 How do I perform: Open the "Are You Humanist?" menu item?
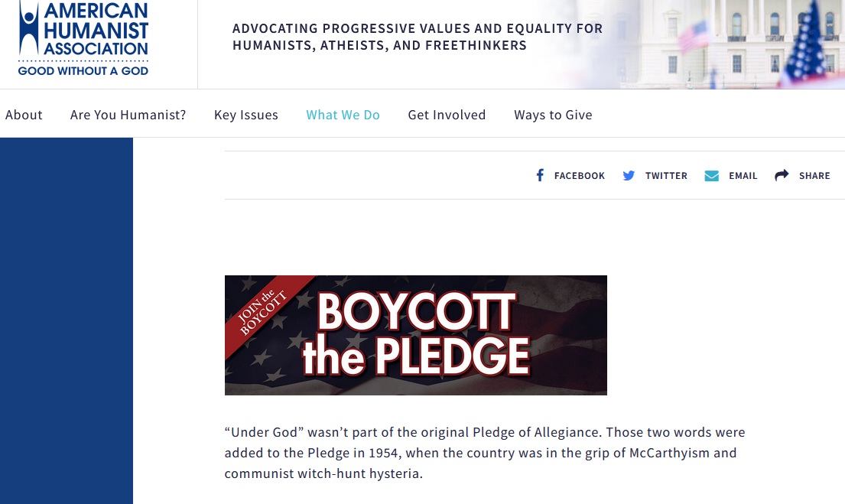tap(128, 115)
